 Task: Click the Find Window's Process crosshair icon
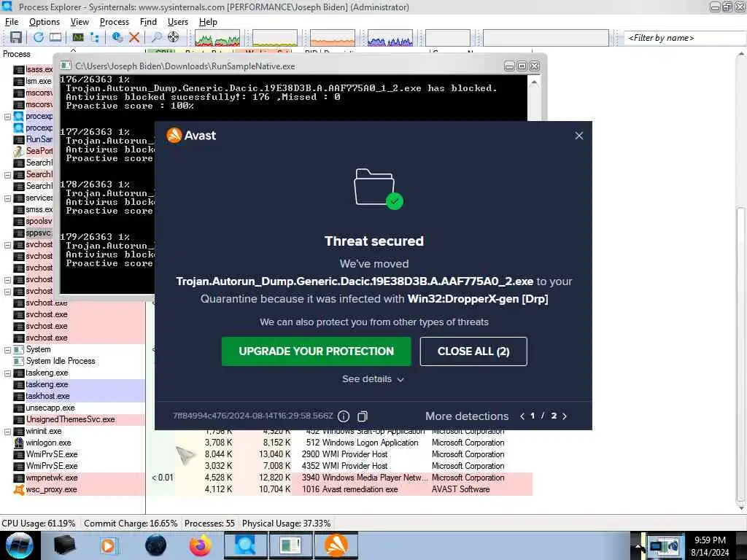174,37
